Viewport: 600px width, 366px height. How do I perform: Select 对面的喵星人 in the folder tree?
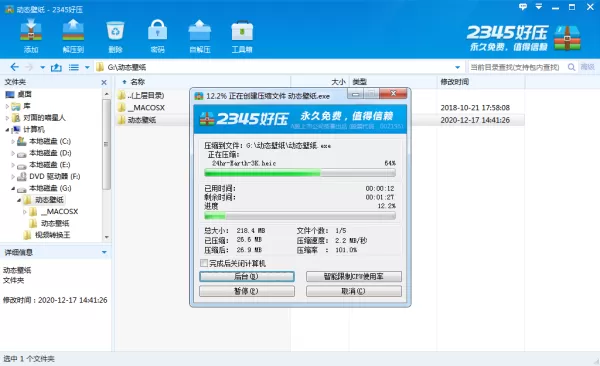[44, 118]
